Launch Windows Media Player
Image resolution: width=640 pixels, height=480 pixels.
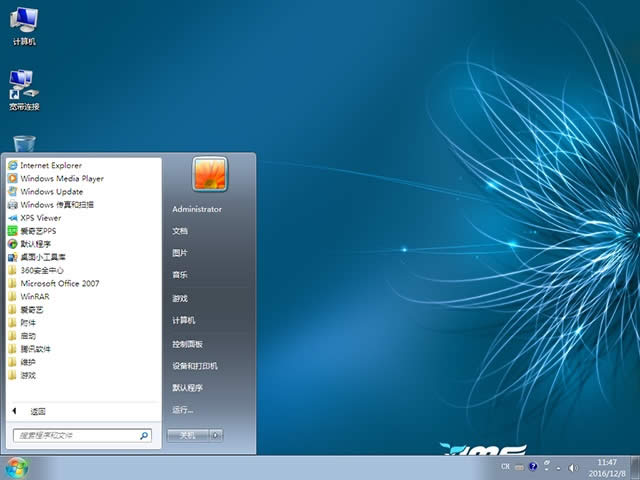(x=61, y=178)
